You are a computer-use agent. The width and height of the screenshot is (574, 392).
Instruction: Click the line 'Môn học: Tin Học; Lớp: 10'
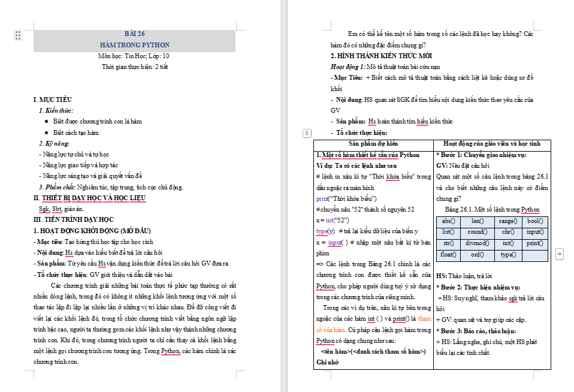pyautogui.click(x=134, y=56)
